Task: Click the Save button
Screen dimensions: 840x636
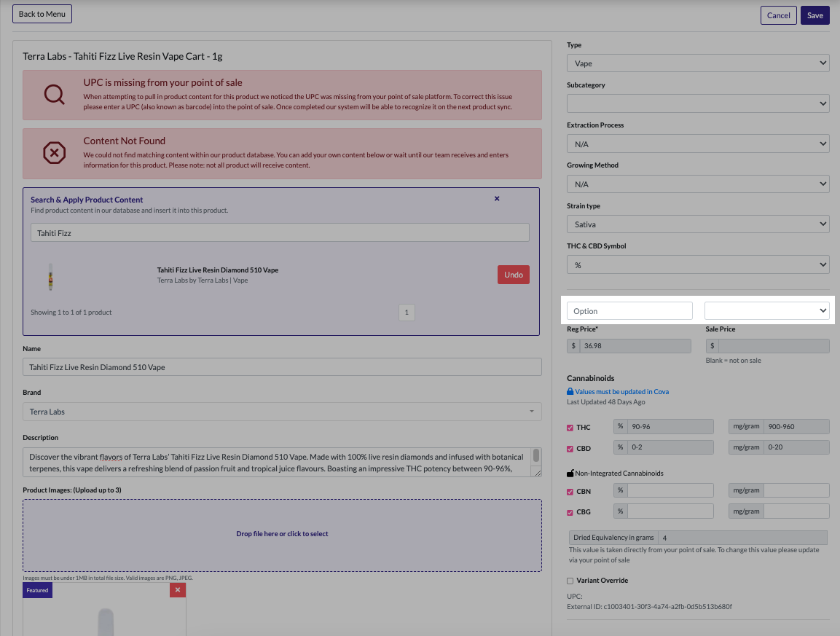Action: (815, 15)
